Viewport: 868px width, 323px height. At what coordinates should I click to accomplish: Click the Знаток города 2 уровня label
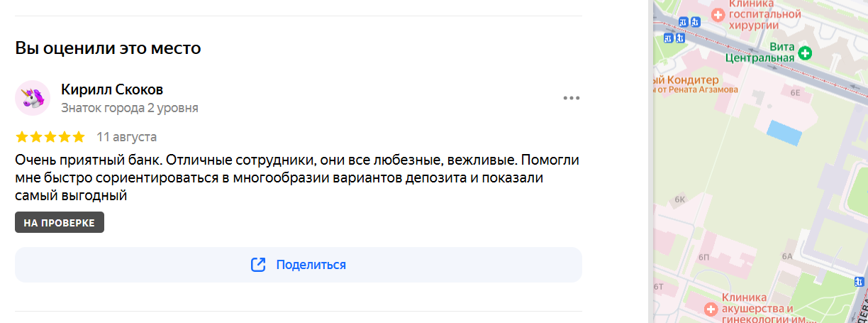(130, 108)
